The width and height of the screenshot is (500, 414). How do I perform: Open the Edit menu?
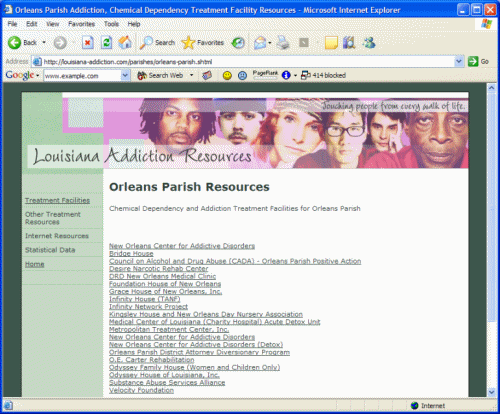pyautogui.click(x=32, y=24)
